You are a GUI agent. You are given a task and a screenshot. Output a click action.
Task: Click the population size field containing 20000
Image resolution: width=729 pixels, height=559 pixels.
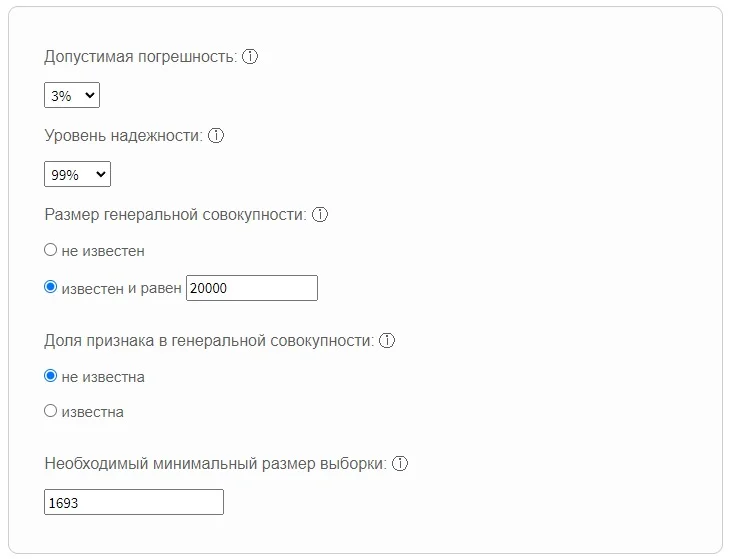(x=251, y=288)
